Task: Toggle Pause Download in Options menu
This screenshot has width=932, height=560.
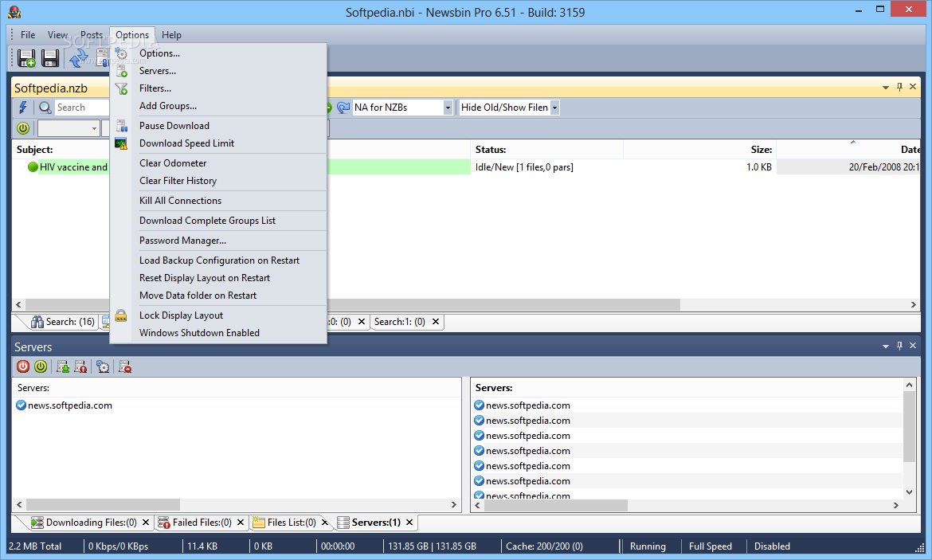Action: [x=218, y=125]
